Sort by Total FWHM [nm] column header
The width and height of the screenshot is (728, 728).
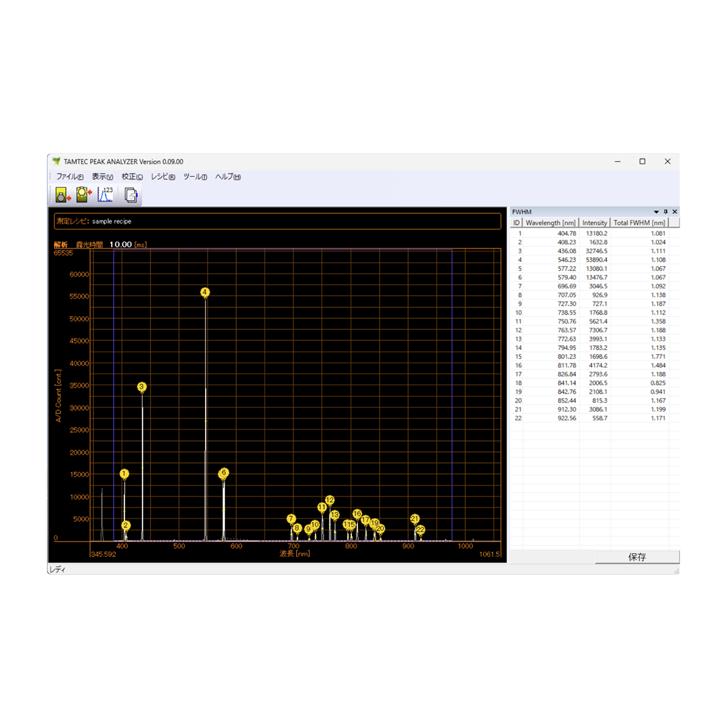(x=639, y=223)
